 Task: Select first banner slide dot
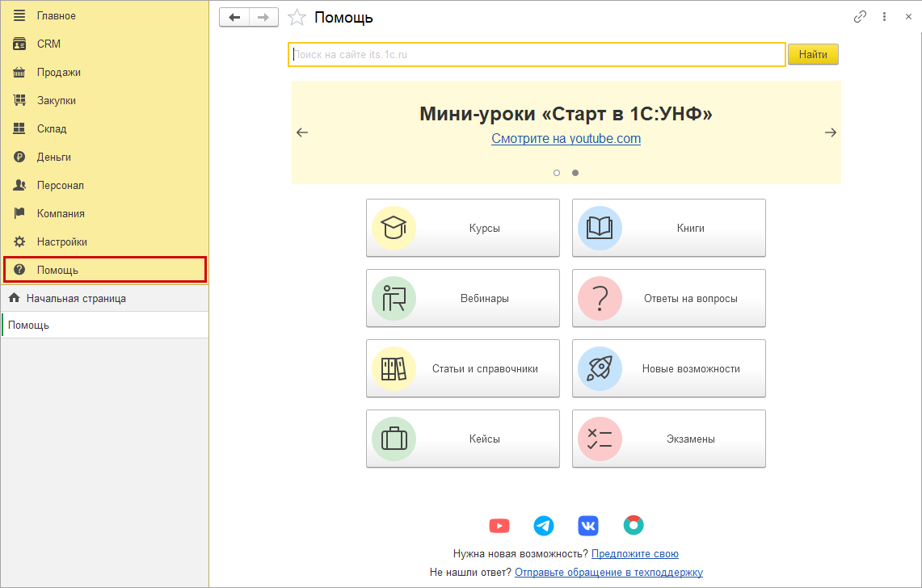tap(557, 173)
